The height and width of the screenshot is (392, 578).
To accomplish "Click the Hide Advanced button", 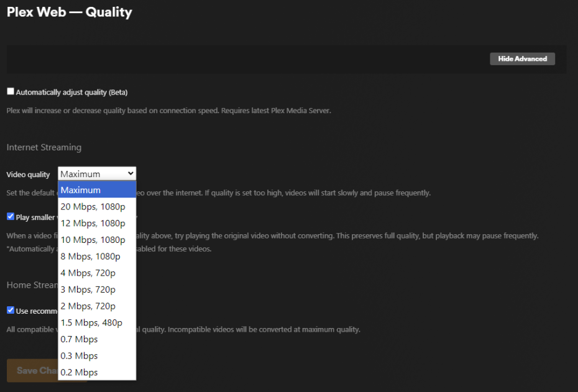I will (x=522, y=59).
